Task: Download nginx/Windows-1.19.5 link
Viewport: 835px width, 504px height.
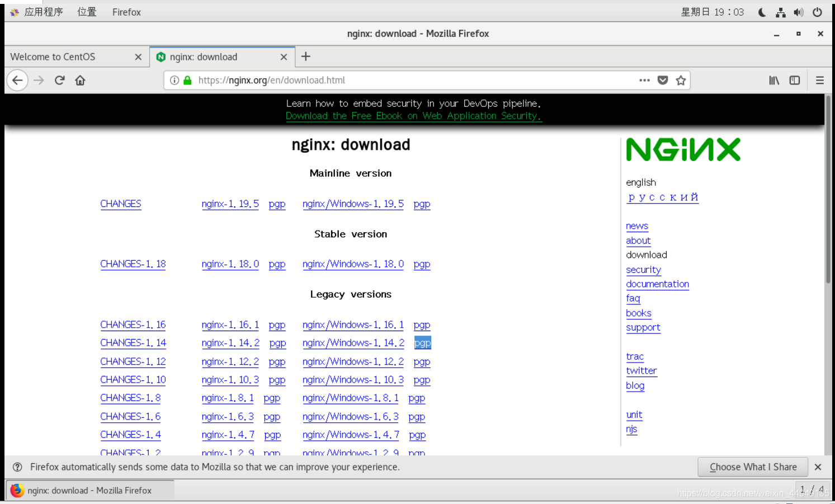Action: point(353,204)
